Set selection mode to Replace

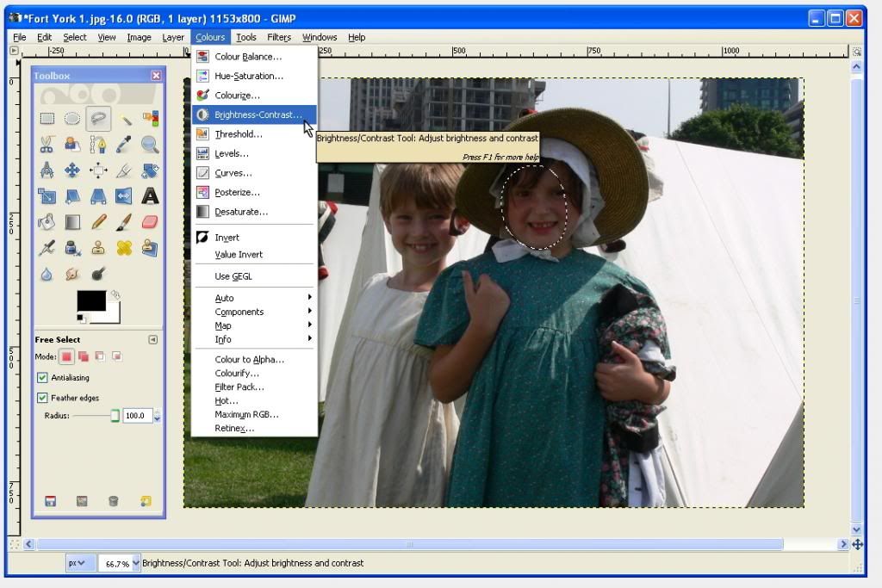66,356
